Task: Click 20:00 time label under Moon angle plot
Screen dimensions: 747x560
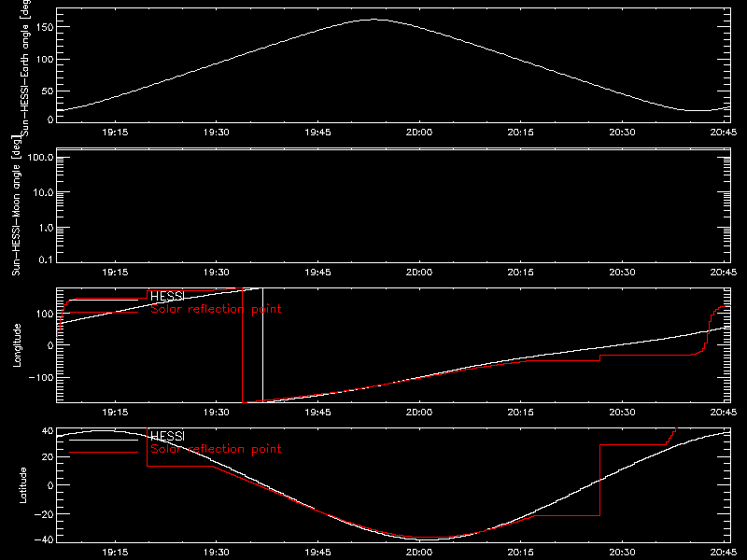Action: point(419,273)
